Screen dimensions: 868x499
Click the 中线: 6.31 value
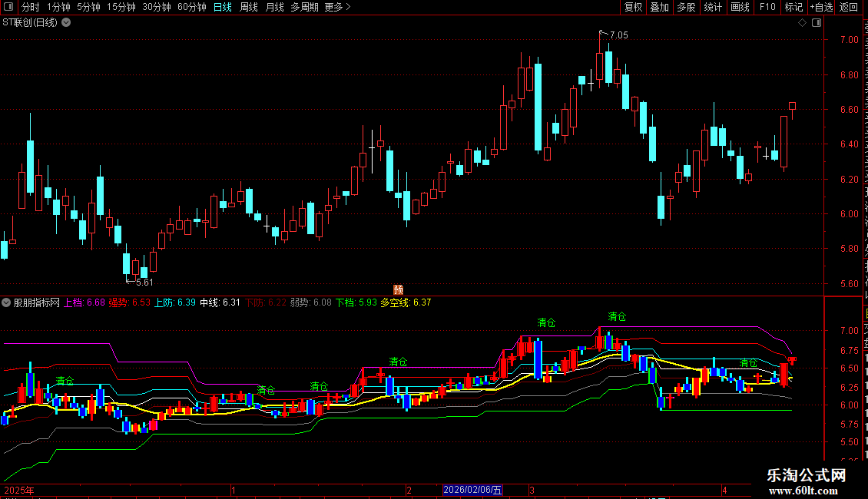tap(220, 302)
